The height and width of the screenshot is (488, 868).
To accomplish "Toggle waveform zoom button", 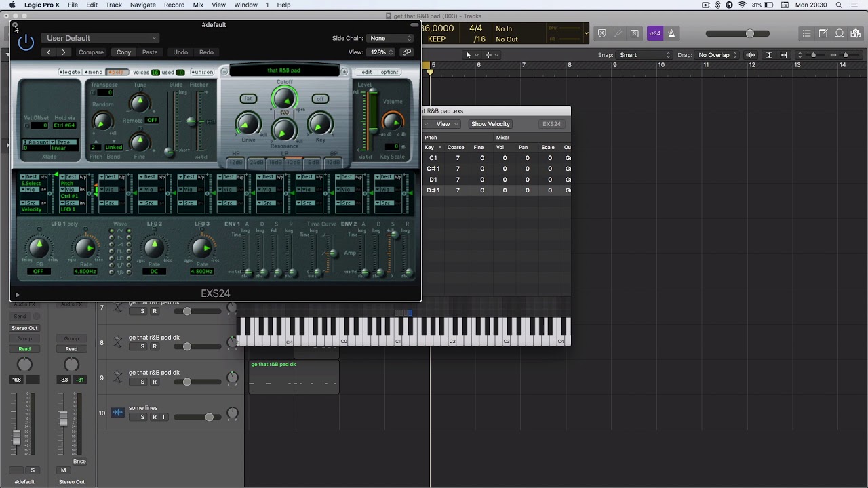I will point(751,55).
